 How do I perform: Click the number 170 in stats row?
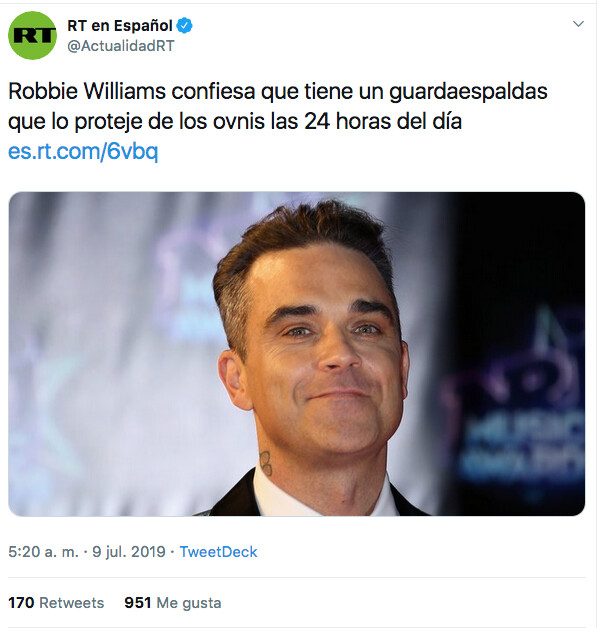[x=21, y=603]
